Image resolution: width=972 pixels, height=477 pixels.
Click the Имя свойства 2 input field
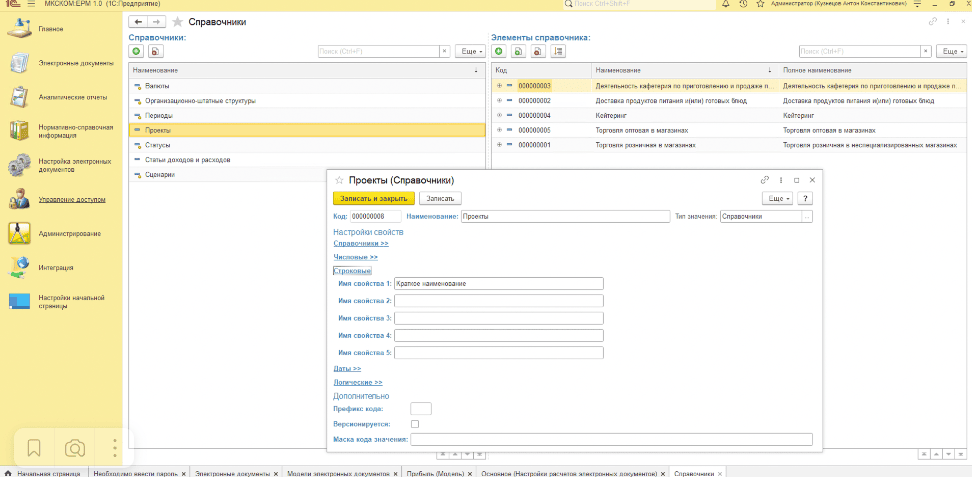(x=498, y=300)
